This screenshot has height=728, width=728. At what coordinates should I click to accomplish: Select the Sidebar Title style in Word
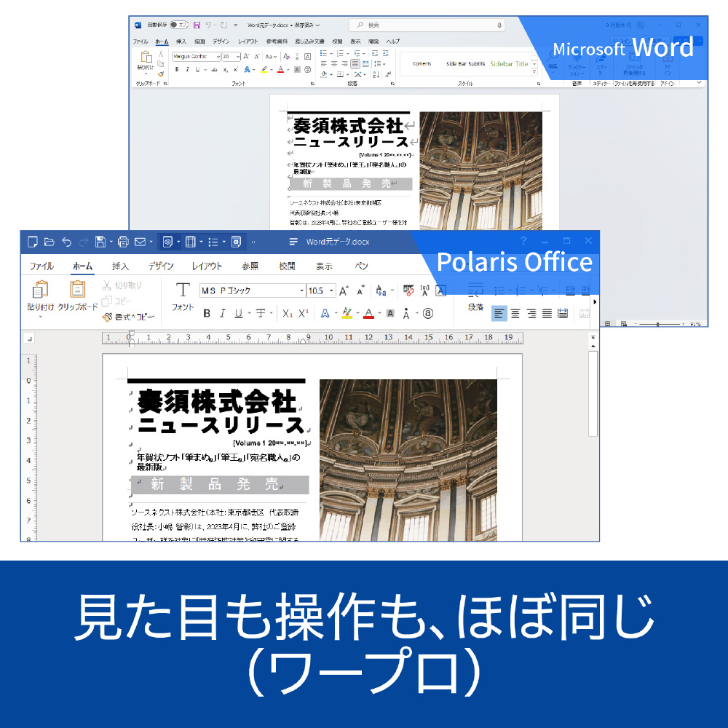(x=509, y=64)
